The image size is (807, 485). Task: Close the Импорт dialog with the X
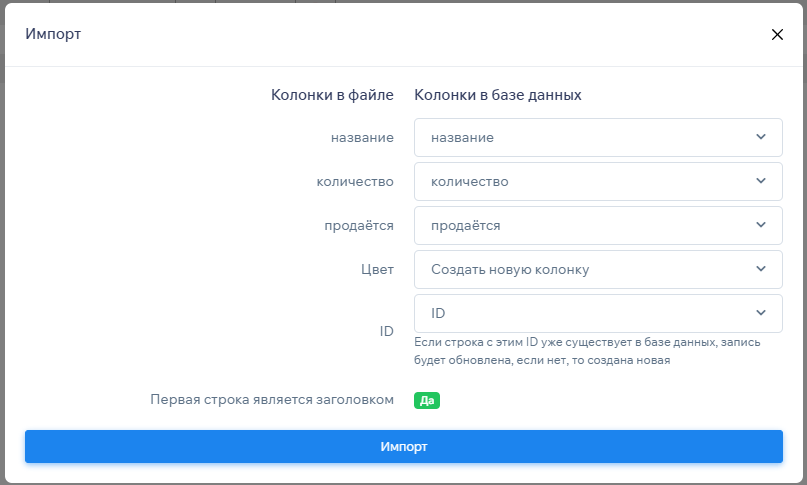tap(777, 34)
